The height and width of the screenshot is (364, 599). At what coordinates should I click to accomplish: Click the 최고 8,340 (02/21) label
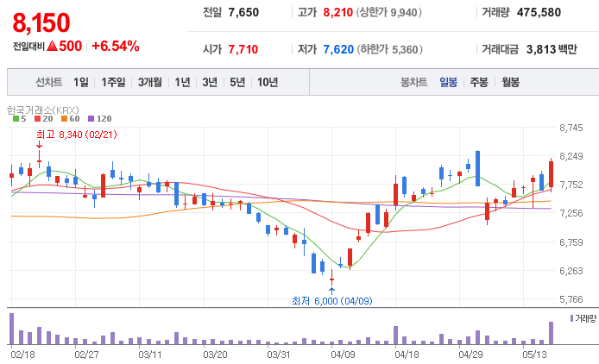click(77, 135)
